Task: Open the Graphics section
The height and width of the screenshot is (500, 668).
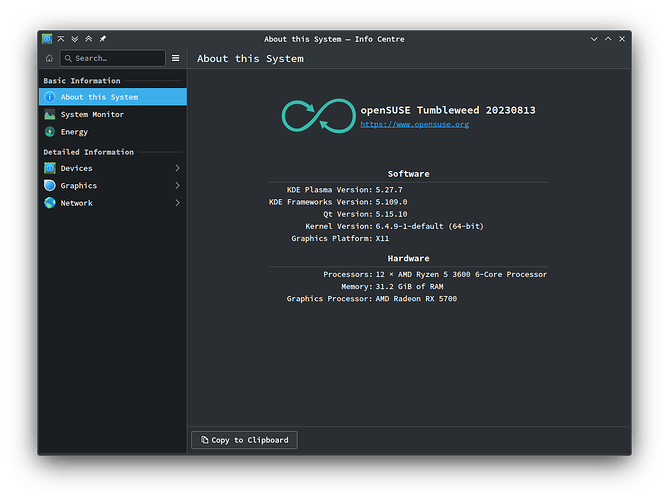Action: (113, 185)
